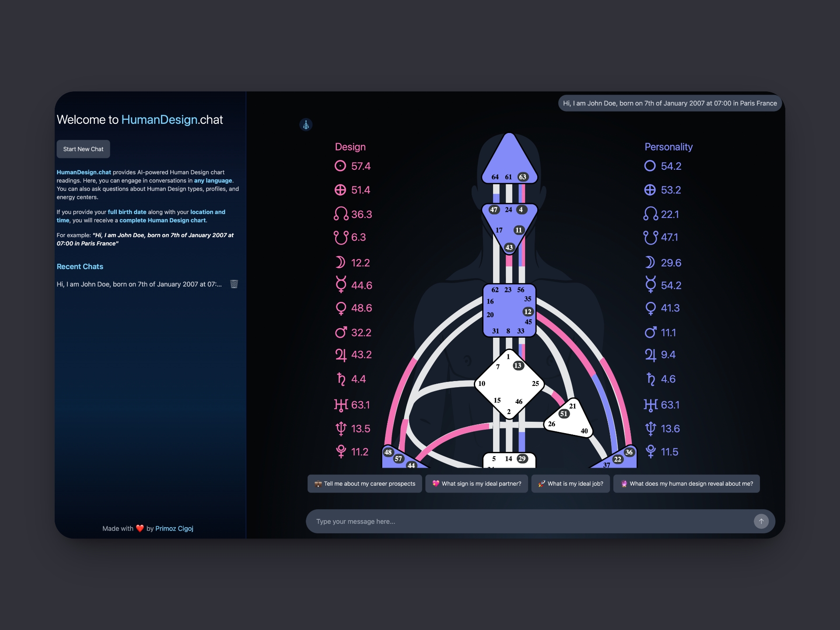The height and width of the screenshot is (630, 840).
Task: Click the Throat center square with gate 62
Action: (x=509, y=311)
